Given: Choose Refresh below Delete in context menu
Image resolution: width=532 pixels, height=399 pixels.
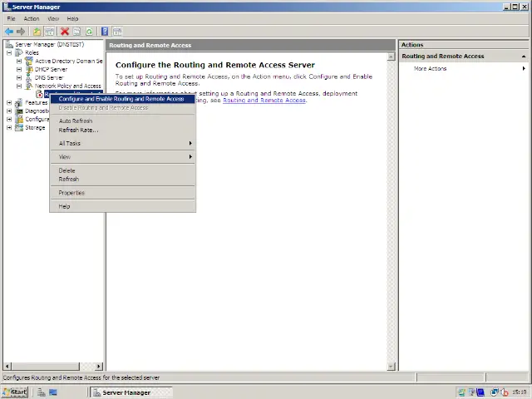Looking at the screenshot, I should [122, 180].
